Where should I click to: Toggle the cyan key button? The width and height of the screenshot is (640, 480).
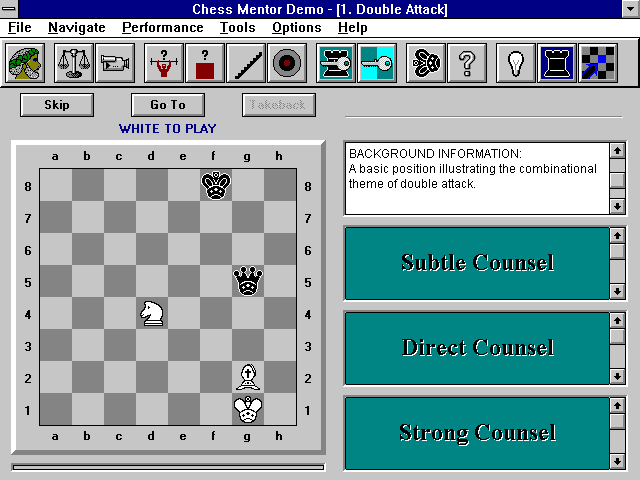(x=377, y=63)
